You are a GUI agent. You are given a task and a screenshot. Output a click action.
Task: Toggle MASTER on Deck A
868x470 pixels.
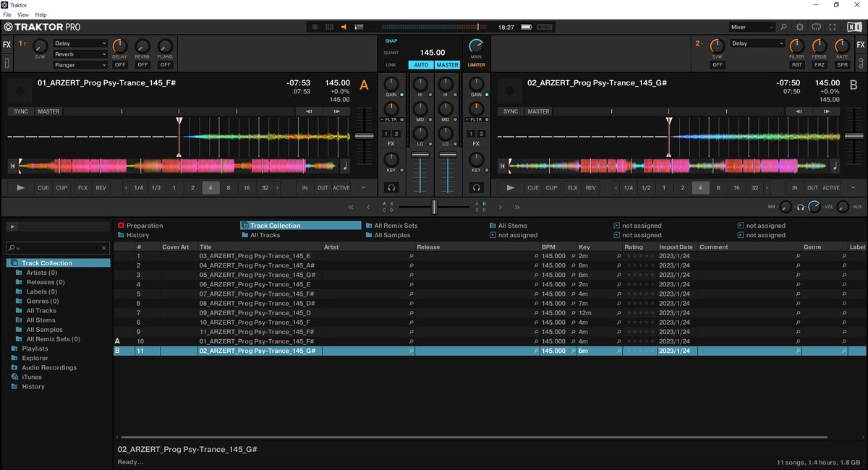pos(48,111)
